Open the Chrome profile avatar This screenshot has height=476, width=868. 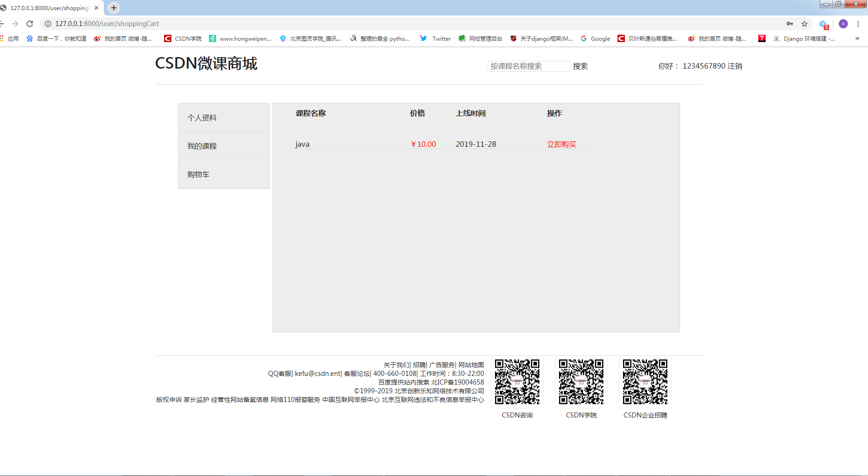pyautogui.click(x=843, y=24)
